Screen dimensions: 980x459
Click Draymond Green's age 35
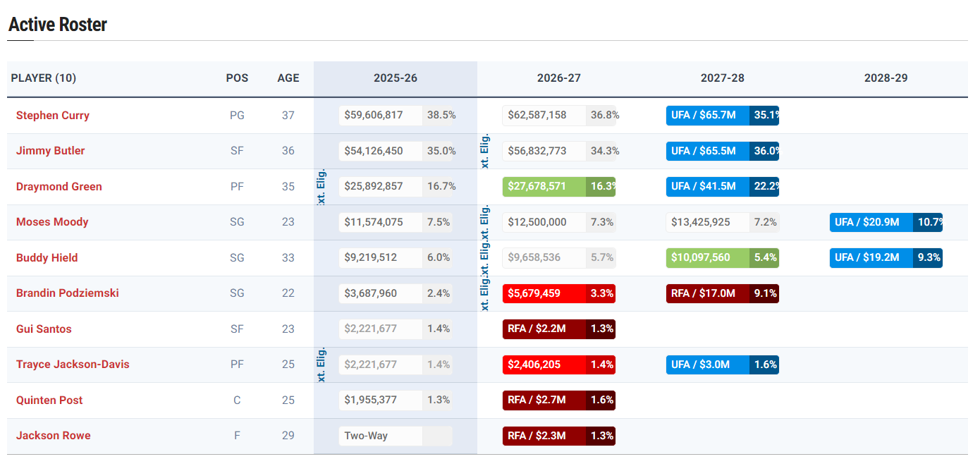pos(288,187)
